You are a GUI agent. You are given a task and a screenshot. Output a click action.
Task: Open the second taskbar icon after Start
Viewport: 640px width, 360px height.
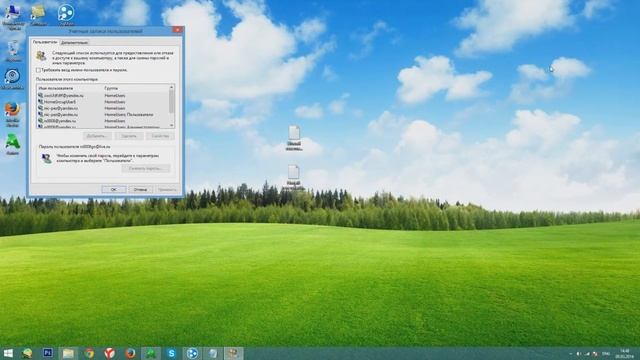(27, 353)
